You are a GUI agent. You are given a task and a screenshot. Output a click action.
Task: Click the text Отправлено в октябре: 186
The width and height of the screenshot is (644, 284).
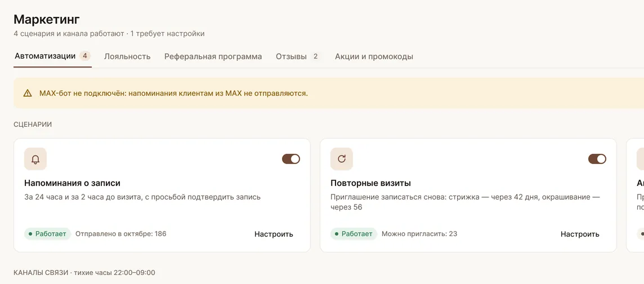[120, 234]
